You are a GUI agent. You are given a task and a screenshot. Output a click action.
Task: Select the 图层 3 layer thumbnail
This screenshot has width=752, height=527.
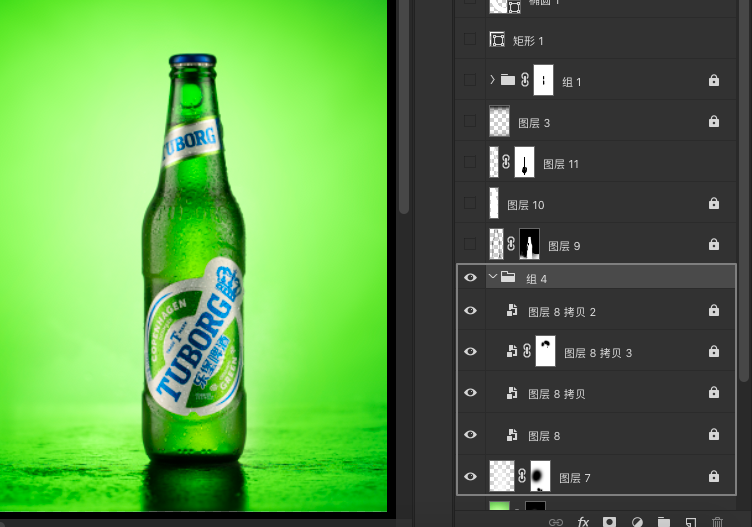(x=499, y=121)
